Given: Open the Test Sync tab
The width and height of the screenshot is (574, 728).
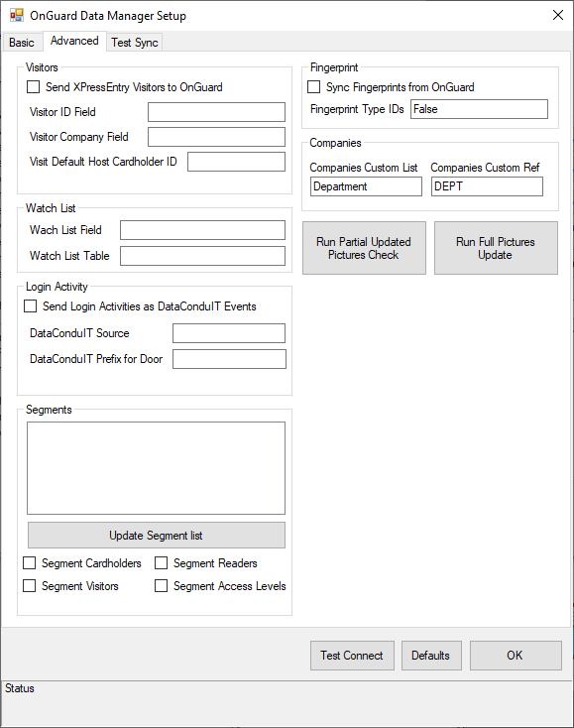Looking at the screenshot, I should (135, 43).
